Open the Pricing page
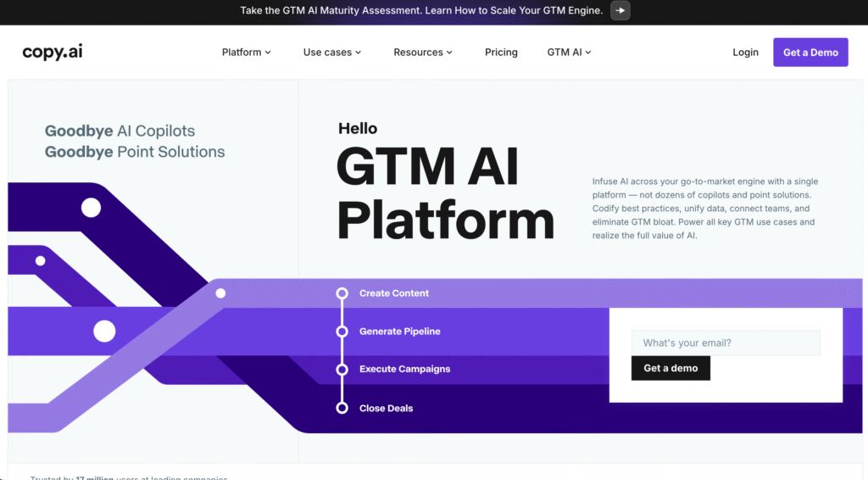The image size is (868, 480). [501, 52]
